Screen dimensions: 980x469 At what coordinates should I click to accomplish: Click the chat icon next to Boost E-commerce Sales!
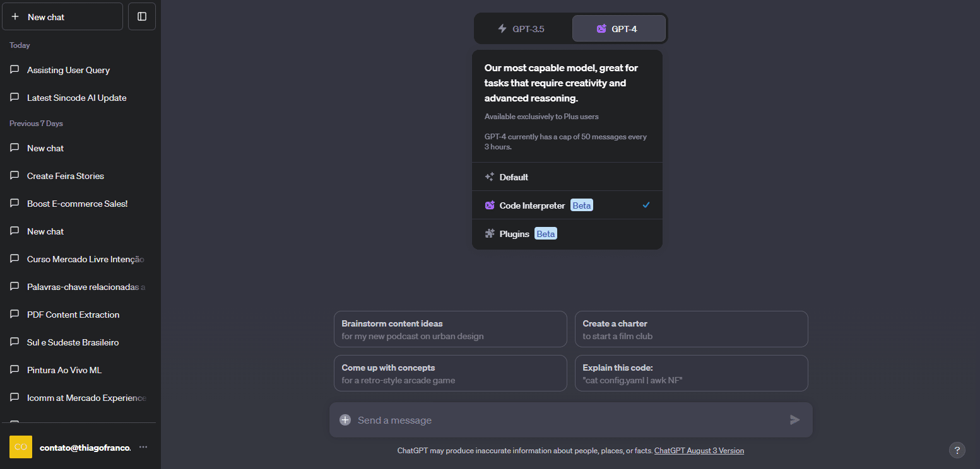tap(15, 204)
